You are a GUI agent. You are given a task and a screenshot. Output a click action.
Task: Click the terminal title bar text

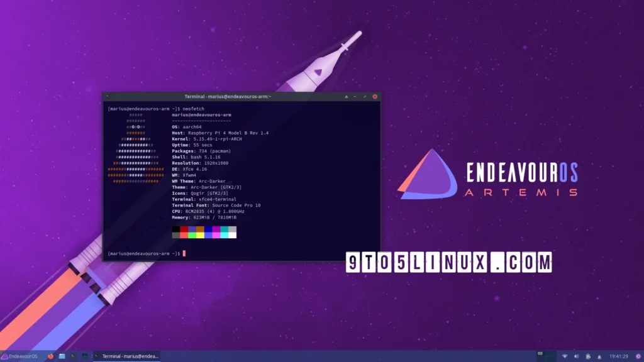[228, 96]
